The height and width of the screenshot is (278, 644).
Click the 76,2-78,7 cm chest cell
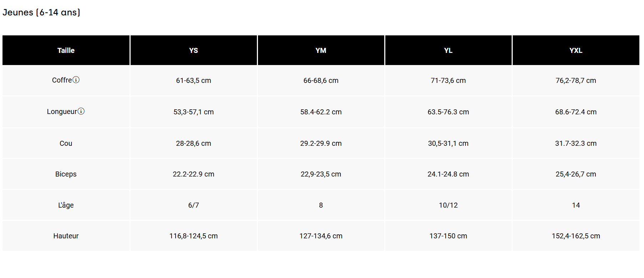575,80
